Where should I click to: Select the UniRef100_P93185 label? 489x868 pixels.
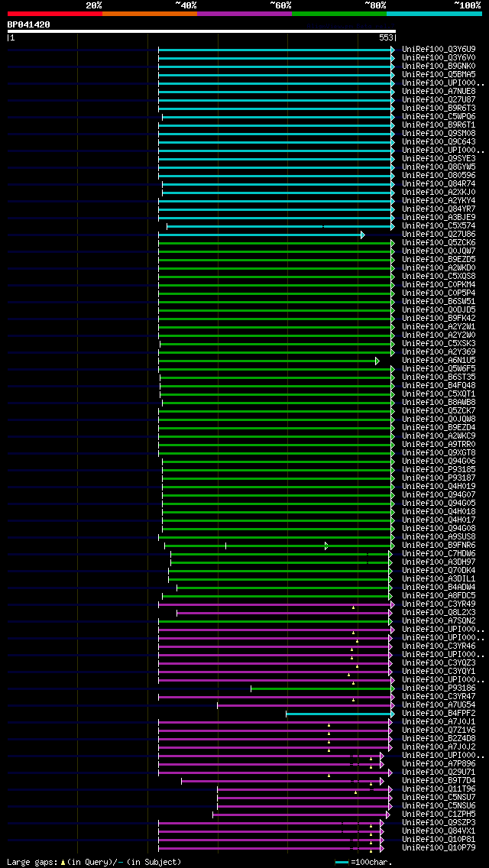(x=439, y=469)
